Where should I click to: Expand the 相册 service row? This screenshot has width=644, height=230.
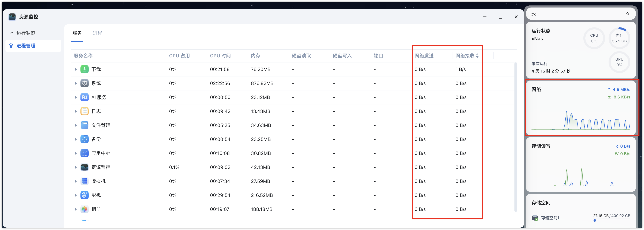[76, 209]
